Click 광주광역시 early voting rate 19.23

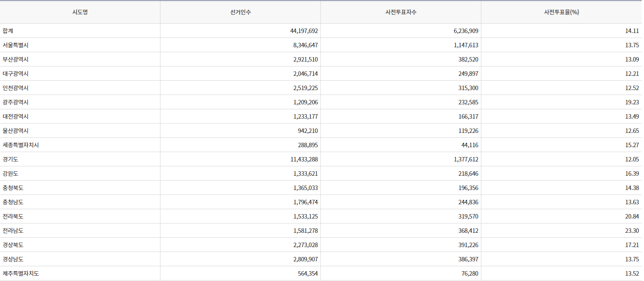(632, 102)
